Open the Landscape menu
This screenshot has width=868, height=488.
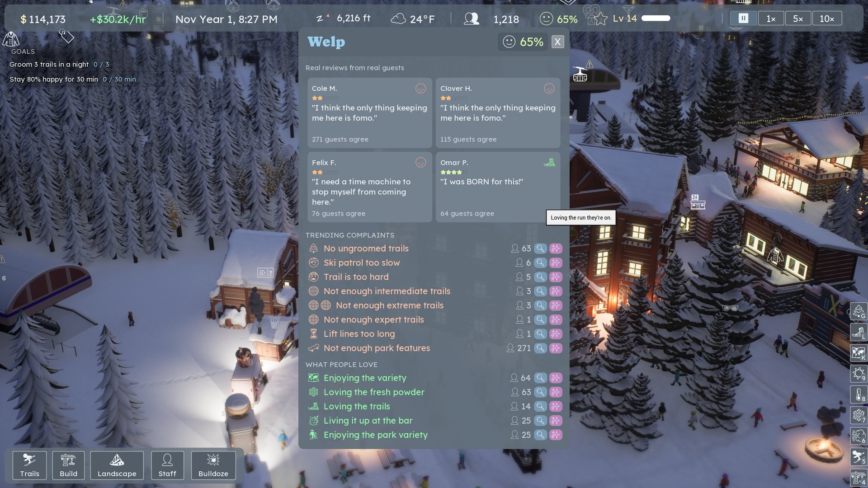117,465
